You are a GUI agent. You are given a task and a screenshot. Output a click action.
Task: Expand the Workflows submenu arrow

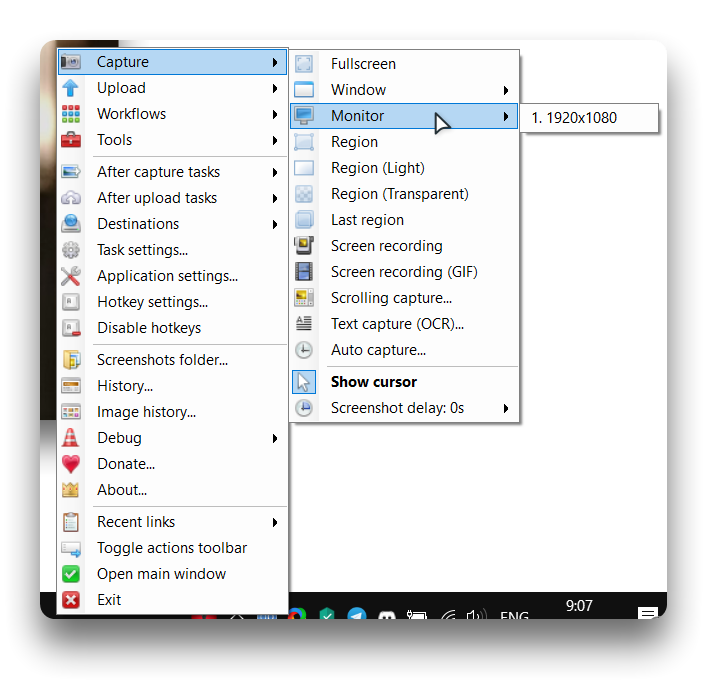275,115
